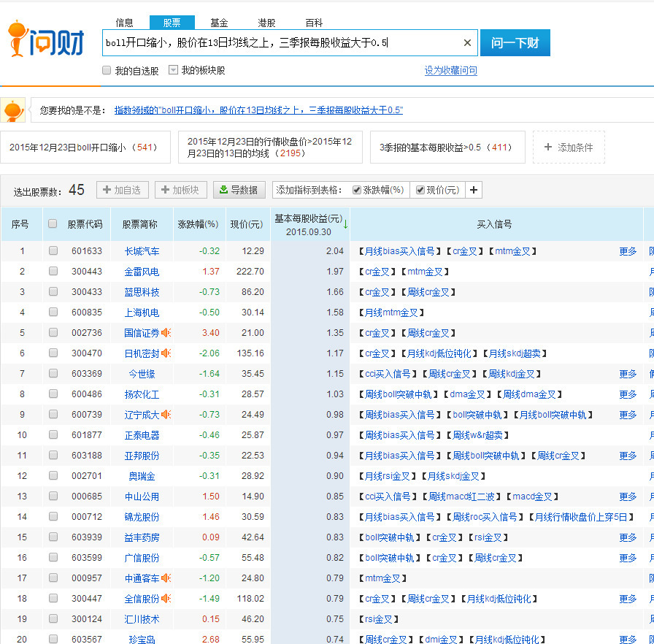Click the 月线mtm金叉 signal for 上海机电
The image size is (654, 644).
[391, 313]
